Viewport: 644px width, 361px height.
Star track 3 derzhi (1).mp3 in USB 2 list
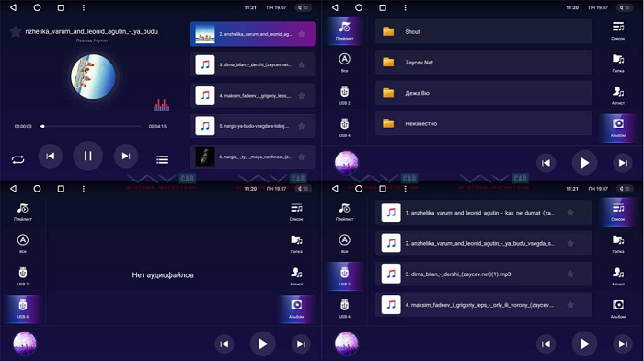coord(570,274)
